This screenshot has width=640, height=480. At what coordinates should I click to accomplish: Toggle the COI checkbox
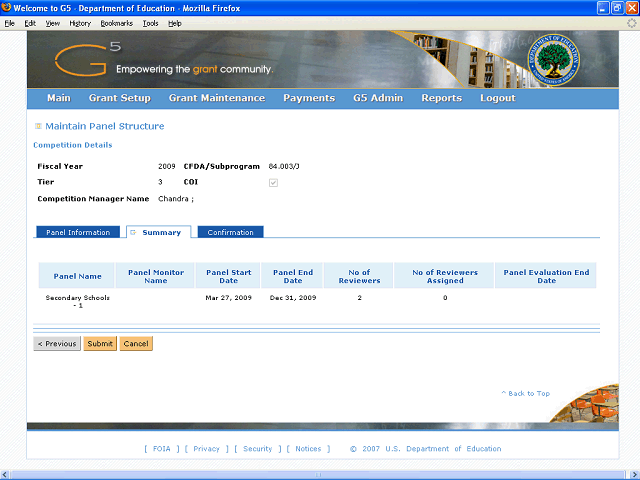point(273,183)
